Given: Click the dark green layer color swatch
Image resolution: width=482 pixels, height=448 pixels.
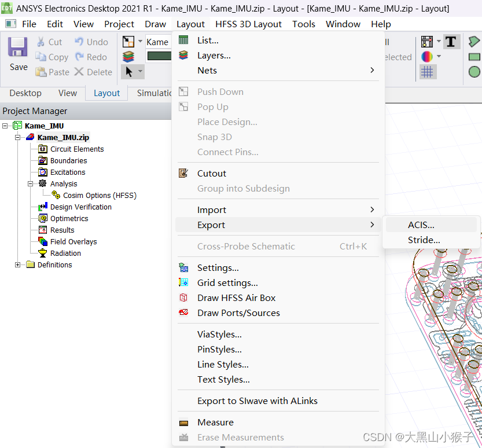Looking at the screenshot, I should tap(159, 56).
